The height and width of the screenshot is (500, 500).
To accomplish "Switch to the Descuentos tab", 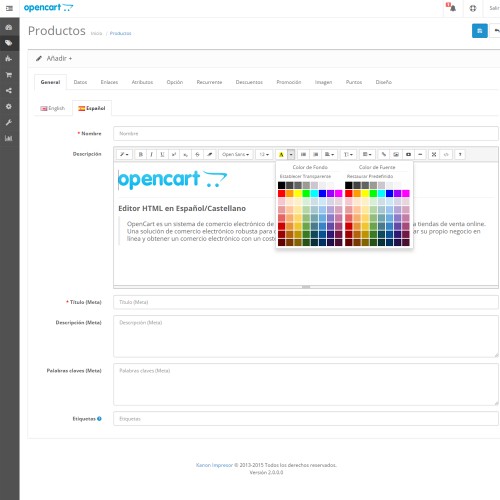I will point(249,82).
